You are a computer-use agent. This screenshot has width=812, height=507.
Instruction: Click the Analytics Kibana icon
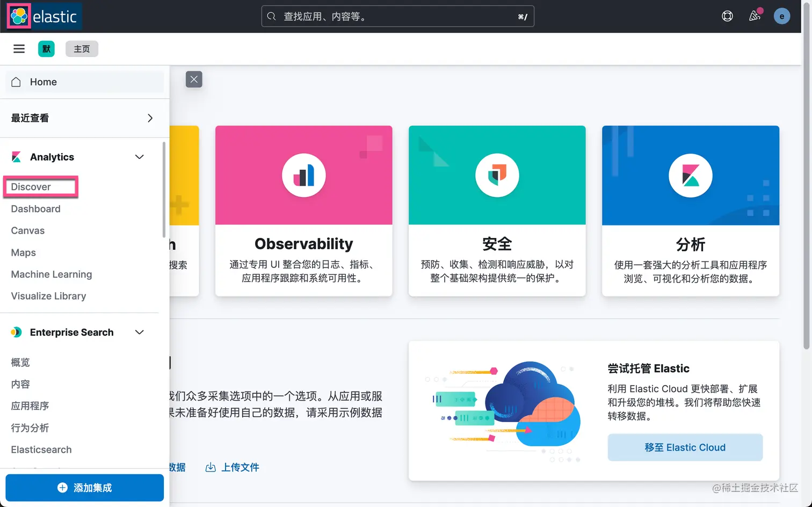coord(17,157)
